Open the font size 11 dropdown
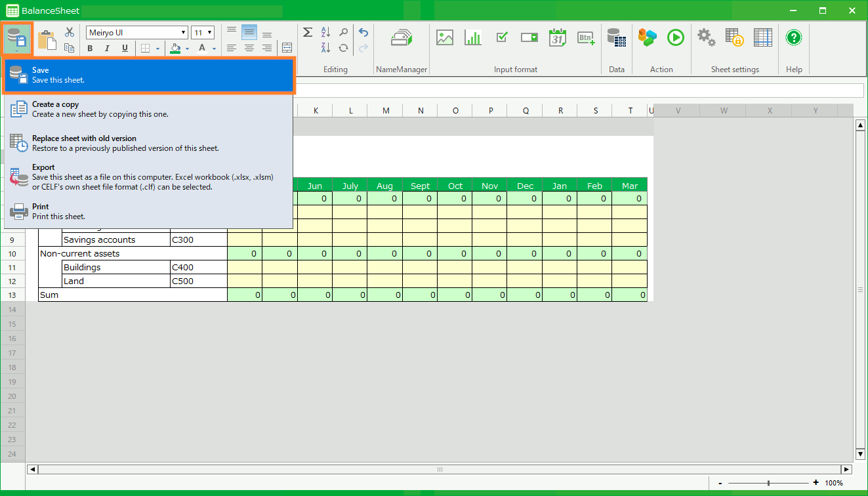Image resolution: width=868 pixels, height=496 pixels. pos(209,33)
